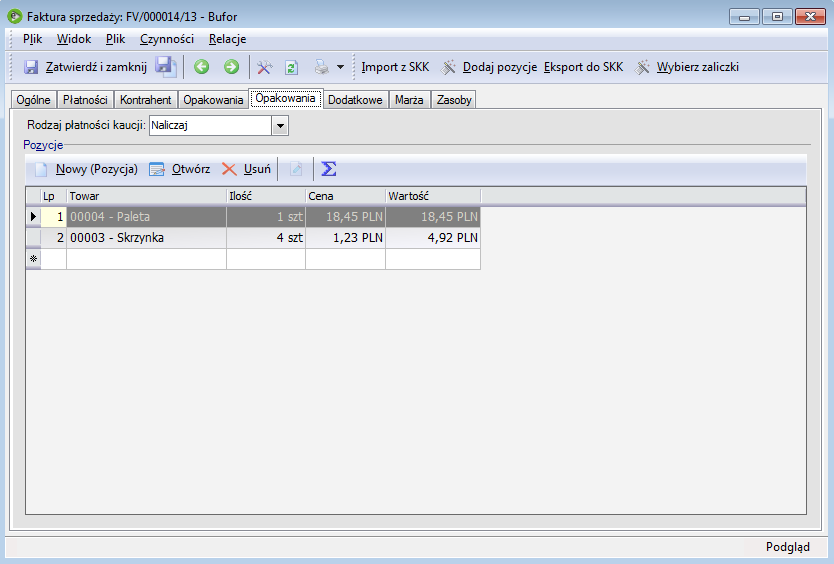Click the 1 szt quantity cell
This screenshot has height=564, width=834.
click(x=266, y=217)
